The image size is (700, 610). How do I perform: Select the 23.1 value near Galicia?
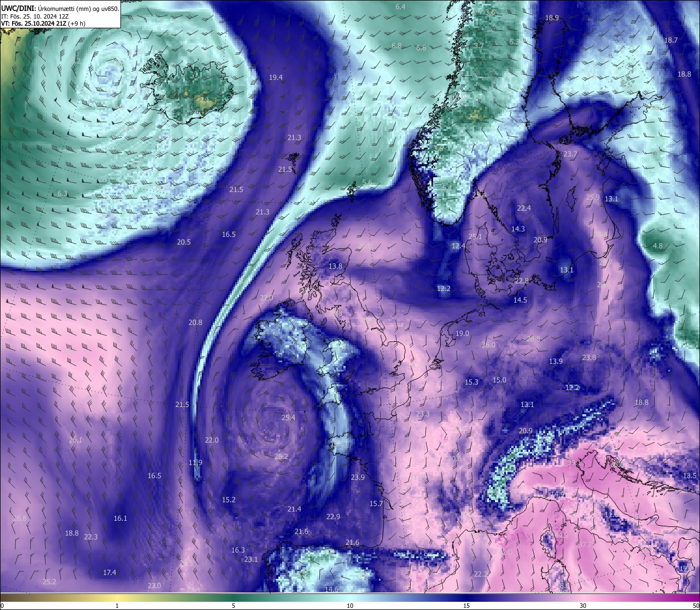click(x=251, y=560)
